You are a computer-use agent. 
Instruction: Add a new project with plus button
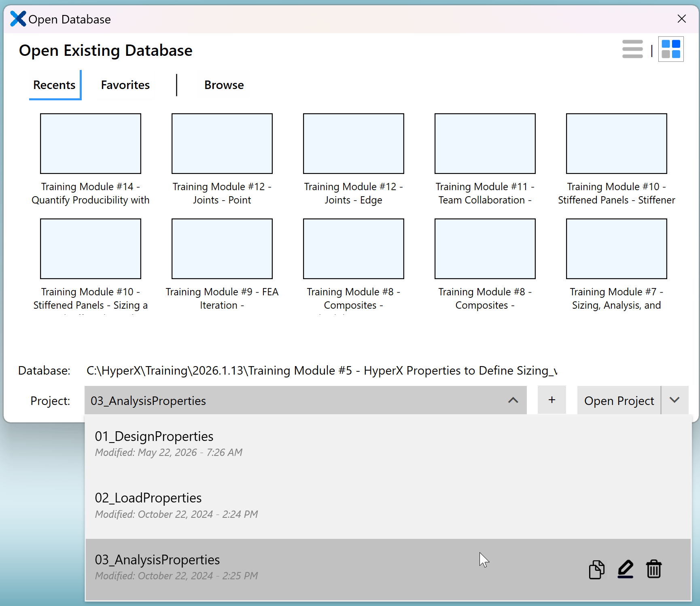[x=552, y=400]
